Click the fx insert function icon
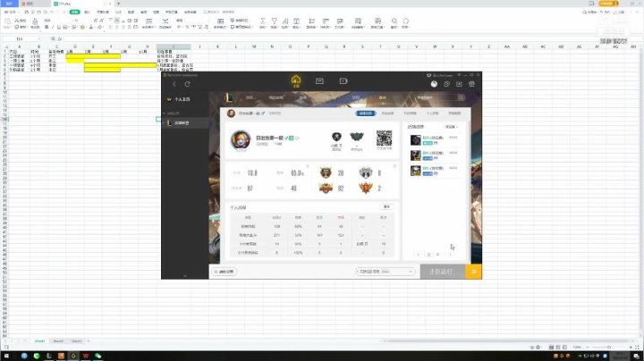Screen dimensions: 644x361 point(60,39)
